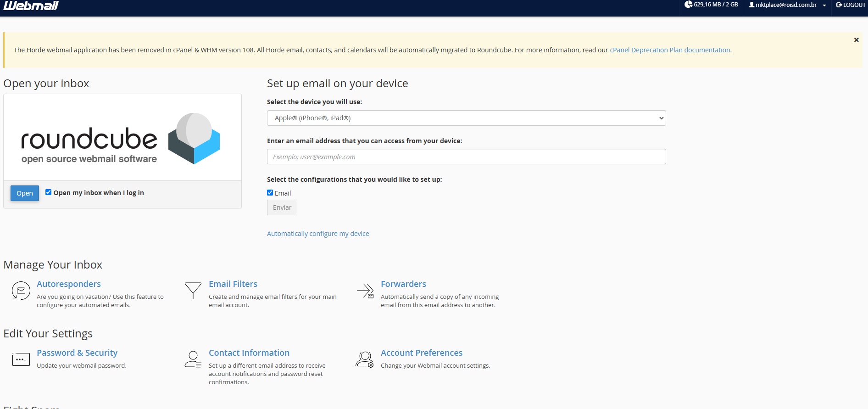
Task: Toggle 'Open my inbox when I log in'
Action: pyautogui.click(x=48, y=192)
